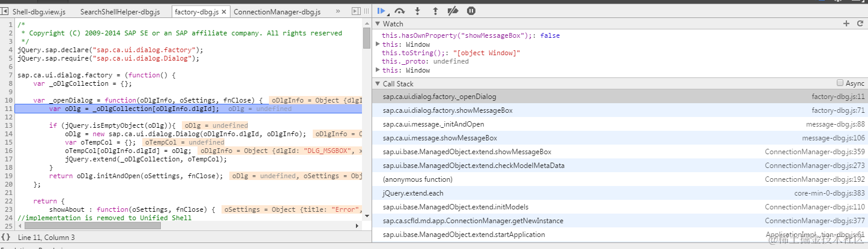Select the factory.showMessageBox call stack frame
The image size is (868, 249).
619,110
